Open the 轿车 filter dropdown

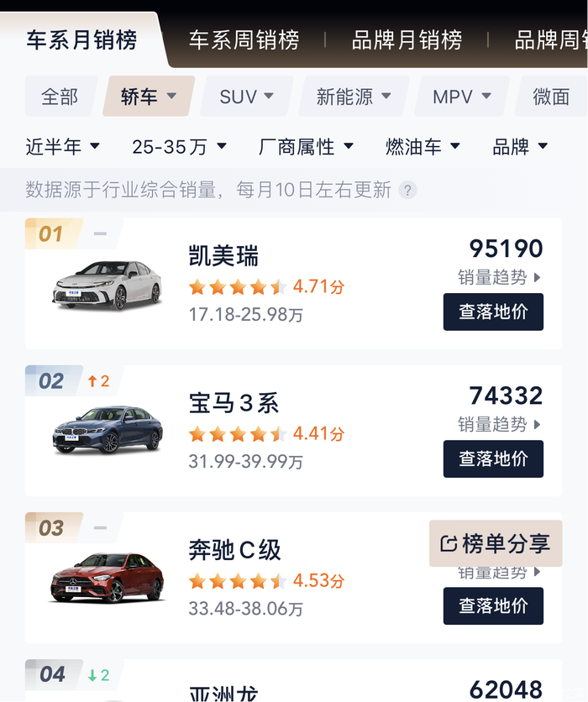149,97
